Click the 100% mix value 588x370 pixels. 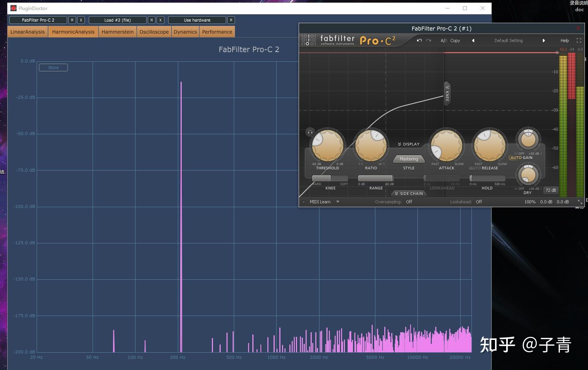click(530, 202)
